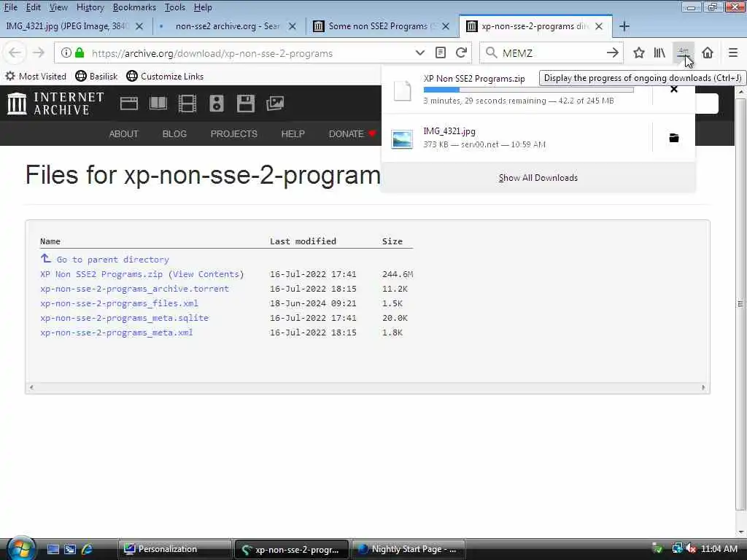This screenshot has width=747, height=560.
Task: Open the Edit menu
Action: click(x=33, y=7)
